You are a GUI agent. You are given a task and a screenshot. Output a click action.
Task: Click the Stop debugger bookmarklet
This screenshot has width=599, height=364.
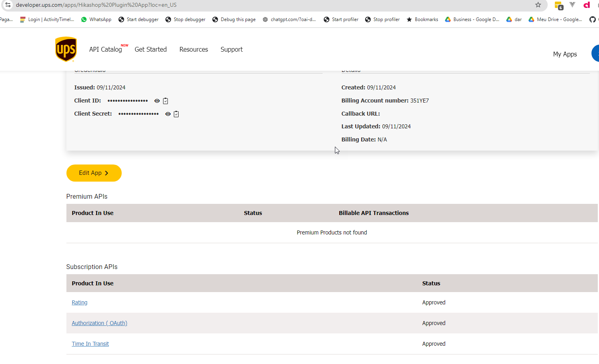coord(185,19)
